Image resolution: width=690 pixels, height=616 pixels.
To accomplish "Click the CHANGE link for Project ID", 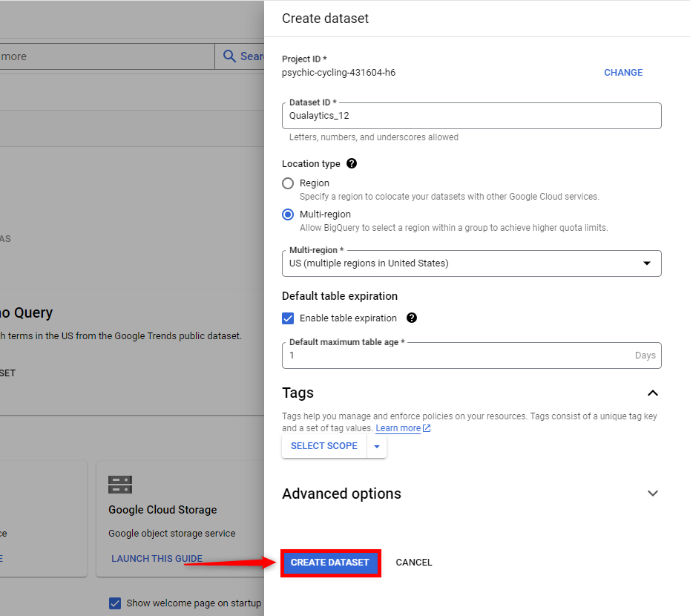I will point(622,72).
